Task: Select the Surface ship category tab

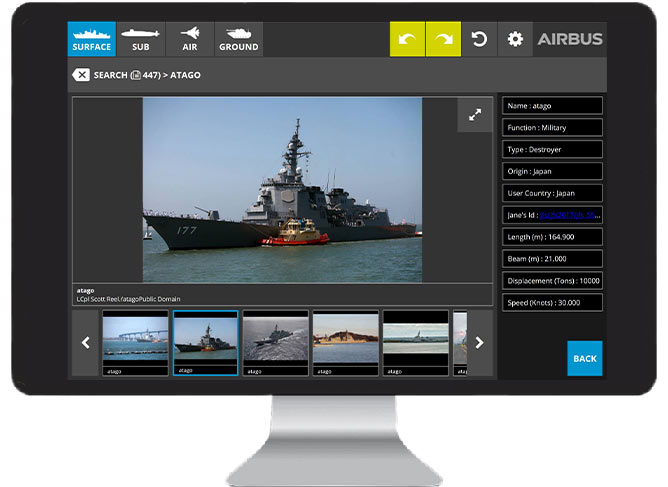Action: pos(92,39)
